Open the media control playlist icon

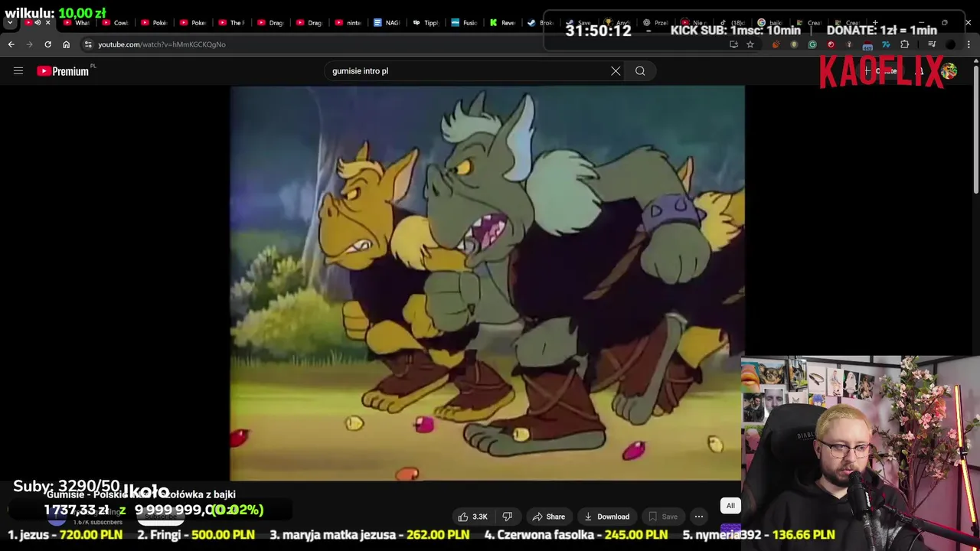pos(932,44)
